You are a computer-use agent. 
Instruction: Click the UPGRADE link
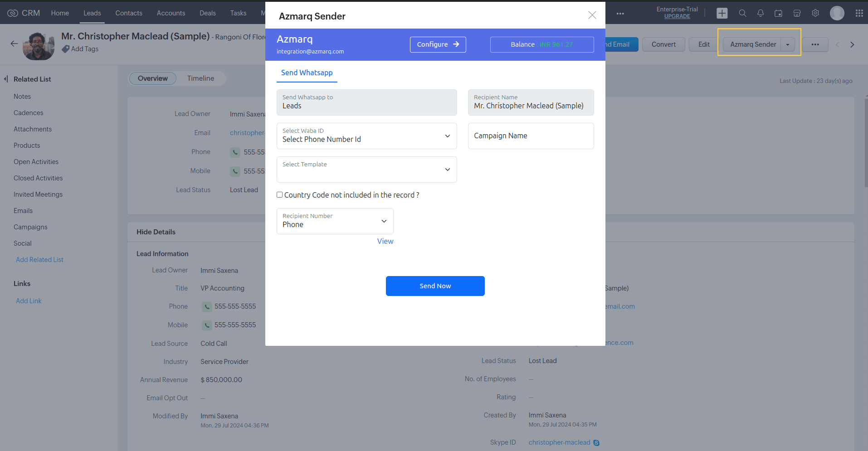point(677,16)
